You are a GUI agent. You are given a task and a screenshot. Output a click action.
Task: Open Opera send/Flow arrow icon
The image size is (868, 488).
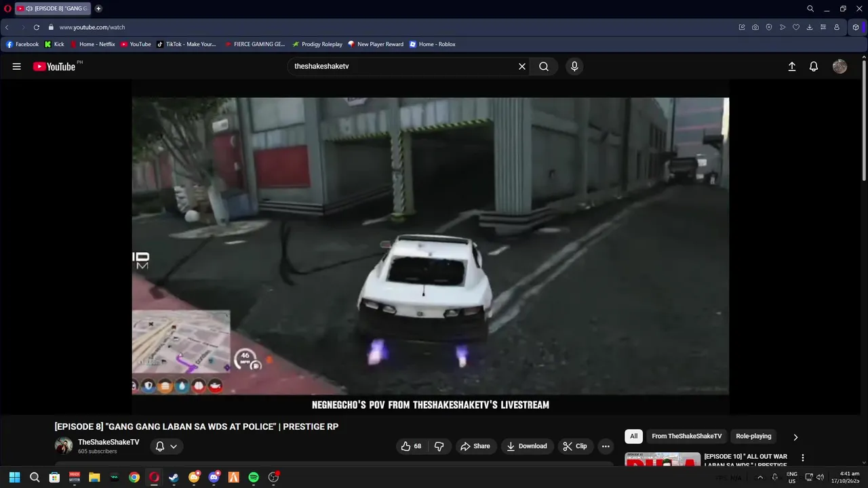[x=783, y=27]
